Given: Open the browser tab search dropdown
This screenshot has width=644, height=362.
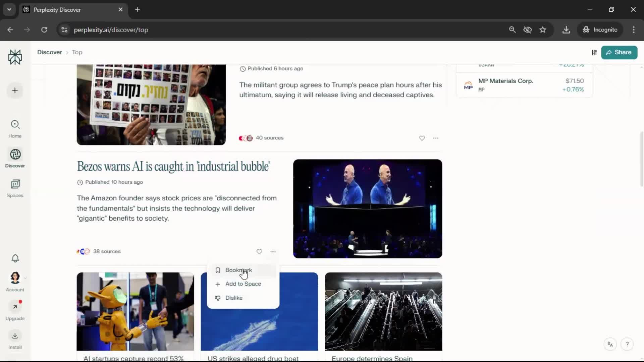Looking at the screenshot, I should [9, 9].
